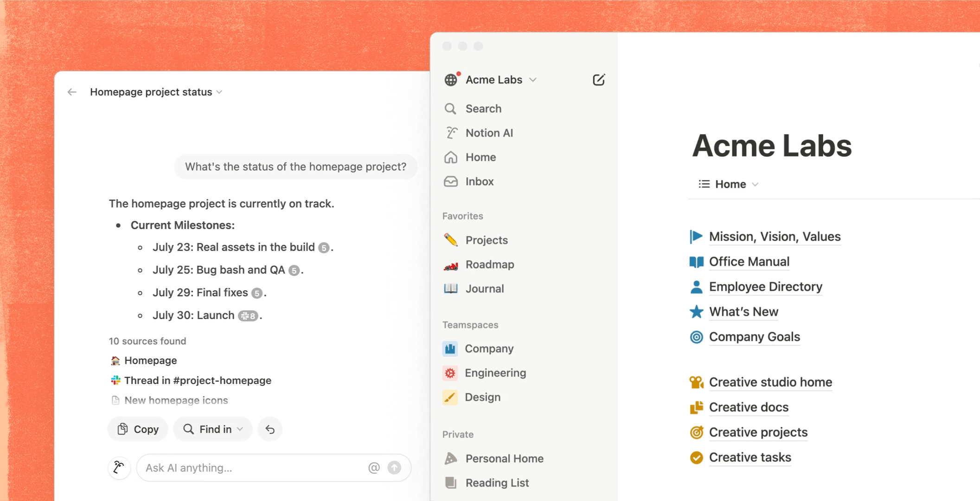Click the Notion AI avatar beside input
The width and height of the screenshot is (980, 501).
tap(119, 468)
